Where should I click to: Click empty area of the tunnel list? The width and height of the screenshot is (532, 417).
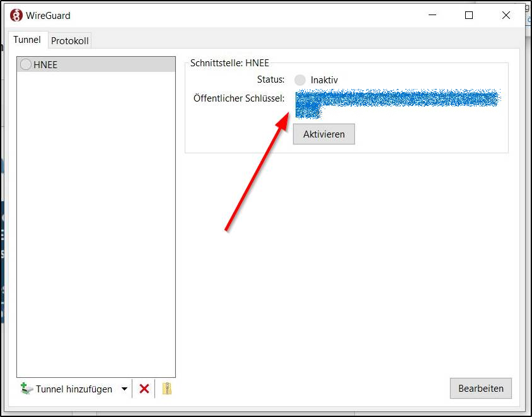pyautogui.click(x=96, y=221)
